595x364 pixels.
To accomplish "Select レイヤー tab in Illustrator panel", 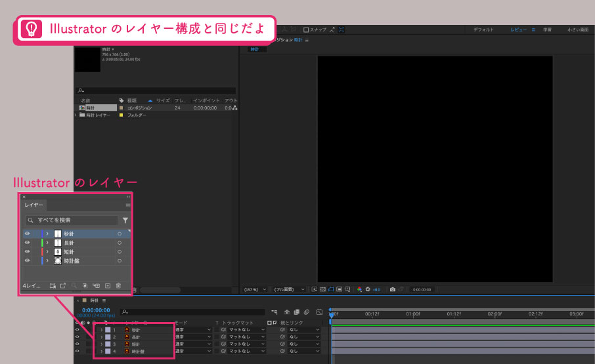I will click(33, 205).
